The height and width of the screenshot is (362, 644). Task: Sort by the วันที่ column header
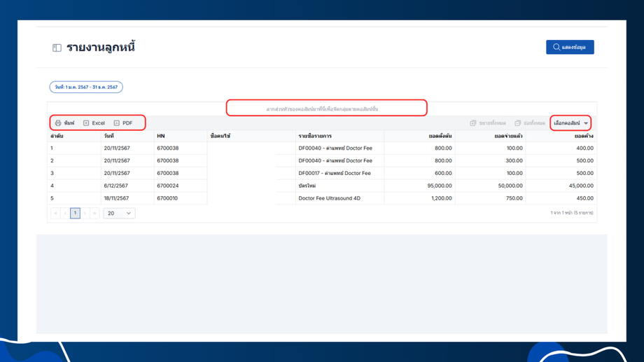tap(127, 136)
